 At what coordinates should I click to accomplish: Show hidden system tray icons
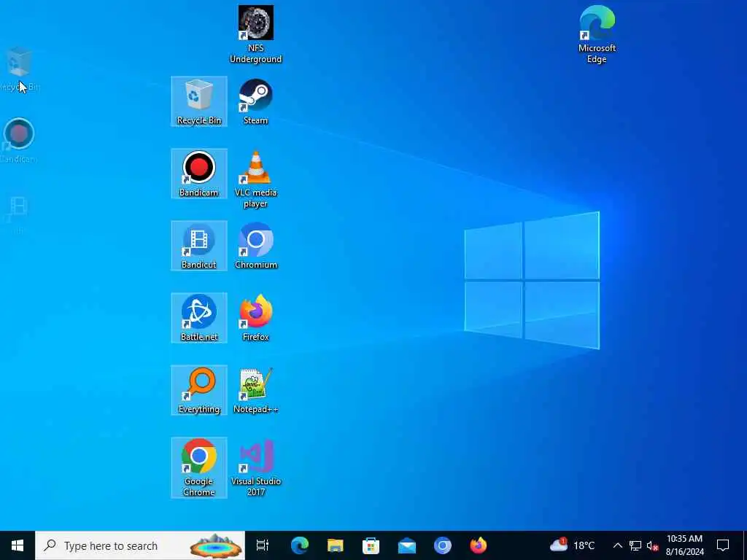tap(617, 545)
